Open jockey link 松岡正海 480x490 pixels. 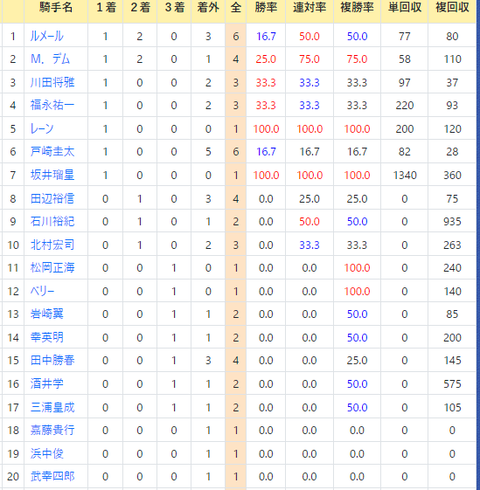(52, 268)
